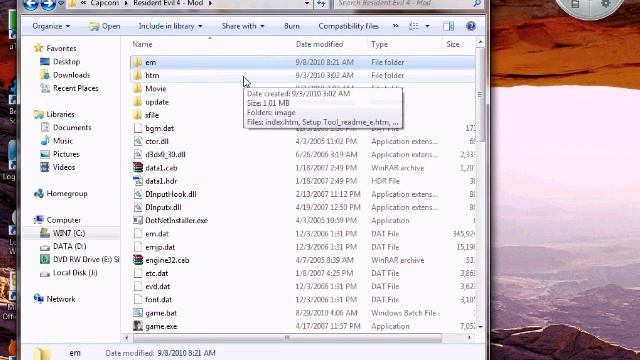640x360 pixels.
Task: Select the evd.dat file
Action: tap(158, 287)
